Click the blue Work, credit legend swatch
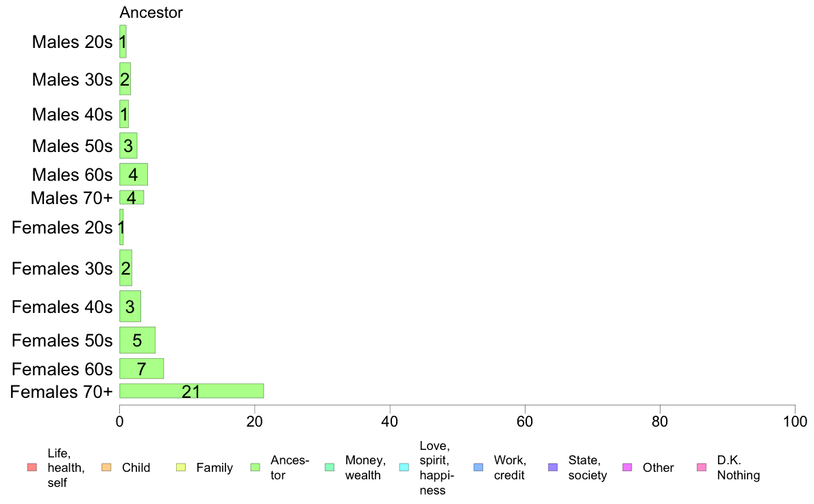The image size is (814, 504). click(x=478, y=468)
